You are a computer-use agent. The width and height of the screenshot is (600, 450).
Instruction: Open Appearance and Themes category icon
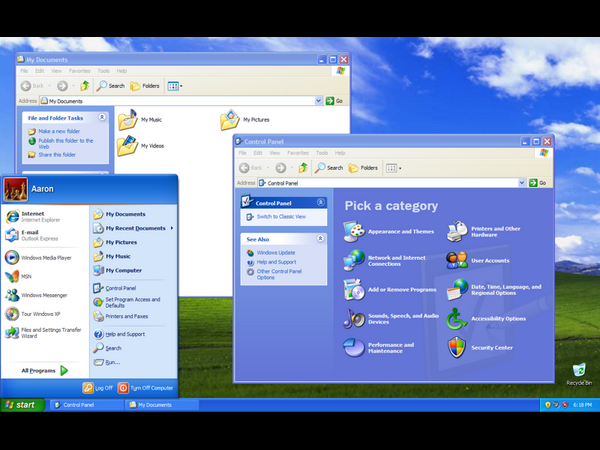click(354, 232)
